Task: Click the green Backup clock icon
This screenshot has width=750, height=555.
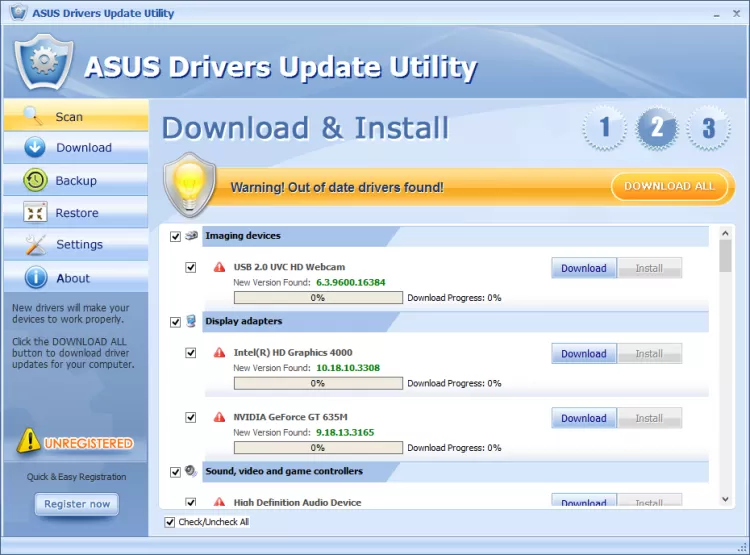Action: tap(35, 180)
